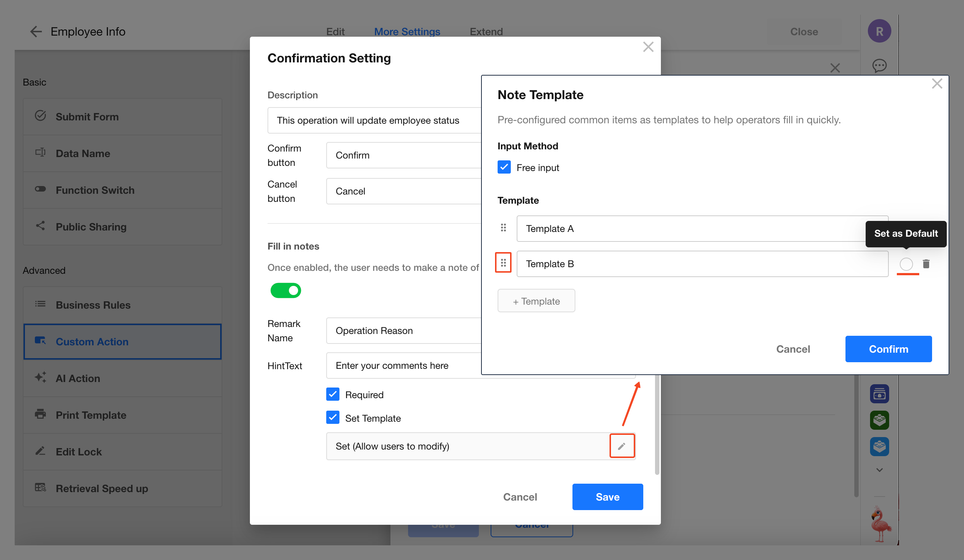Grab the drag handle beside Template B
The height and width of the screenshot is (560, 964).
click(503, 263)
